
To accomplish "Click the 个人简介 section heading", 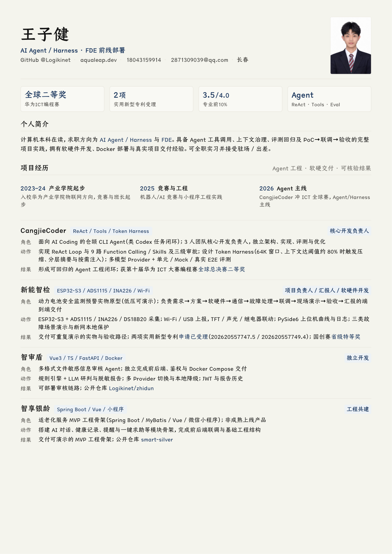I will pyautogui.click(x=35, y=124).
